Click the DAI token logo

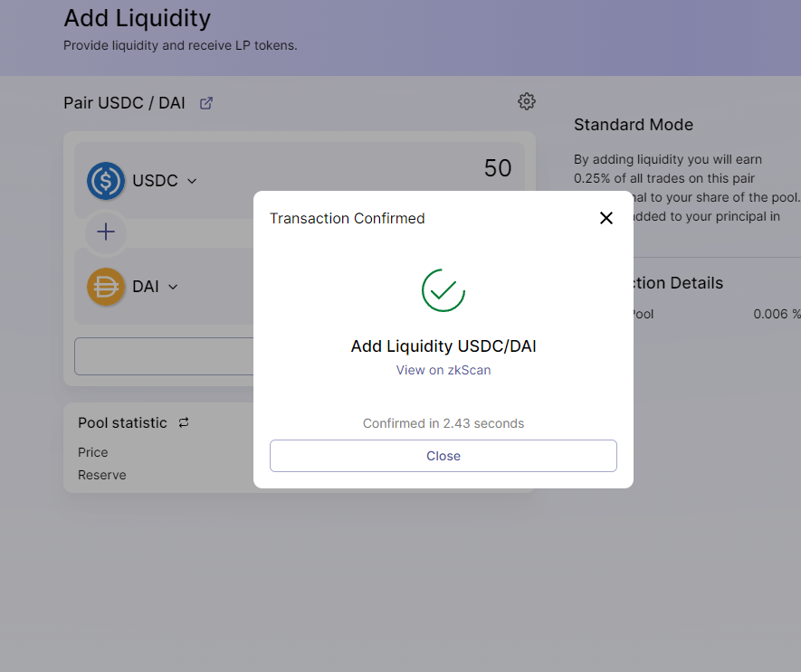point(106,287)
